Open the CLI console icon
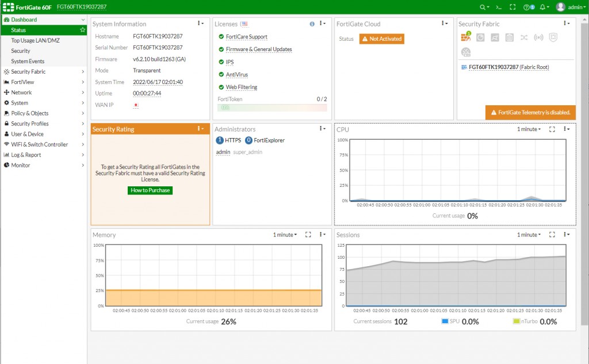The image size is (589, 364). (499, 7)
